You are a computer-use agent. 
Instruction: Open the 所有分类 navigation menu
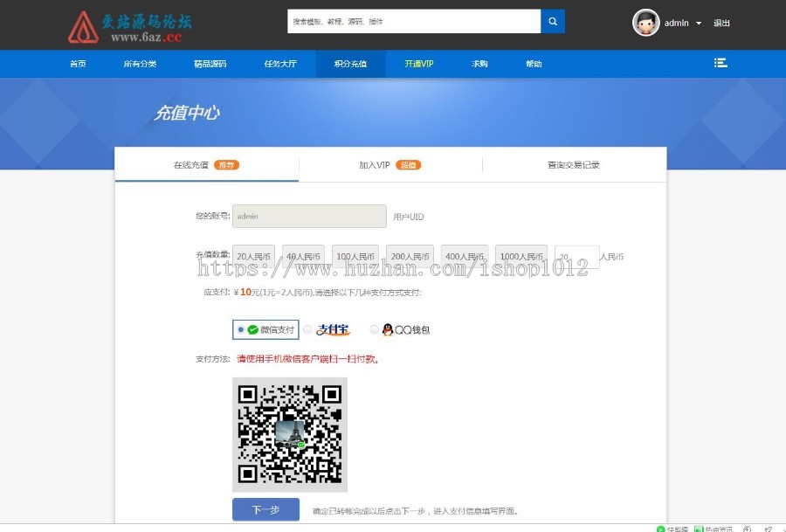[140, 64]
